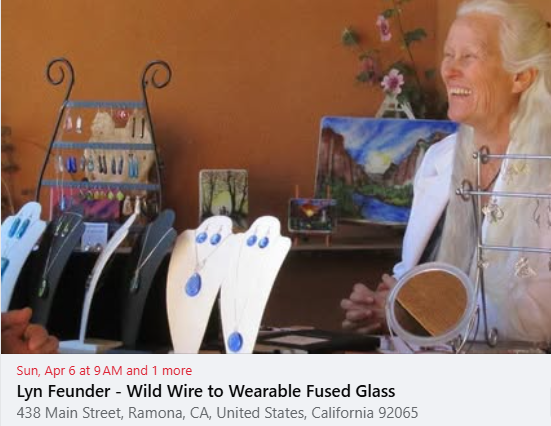This screenshot has height=426, width=551.
Task: Click the blue pendant at the photo's bottom edge
Action: 235,342
